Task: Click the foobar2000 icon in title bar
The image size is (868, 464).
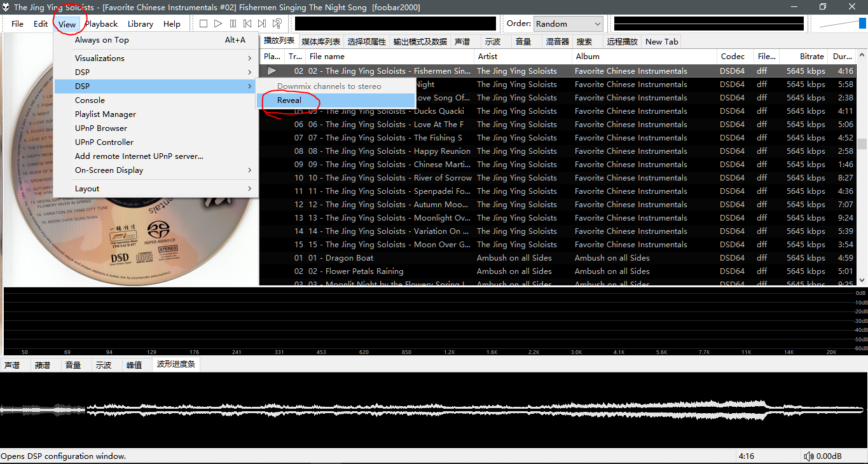Action: 6,7
